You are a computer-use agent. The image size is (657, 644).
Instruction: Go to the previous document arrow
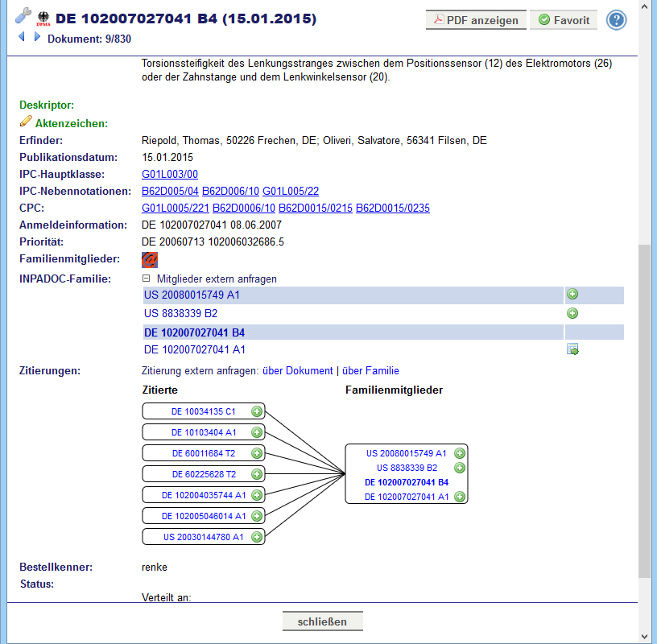pos(22,37)
